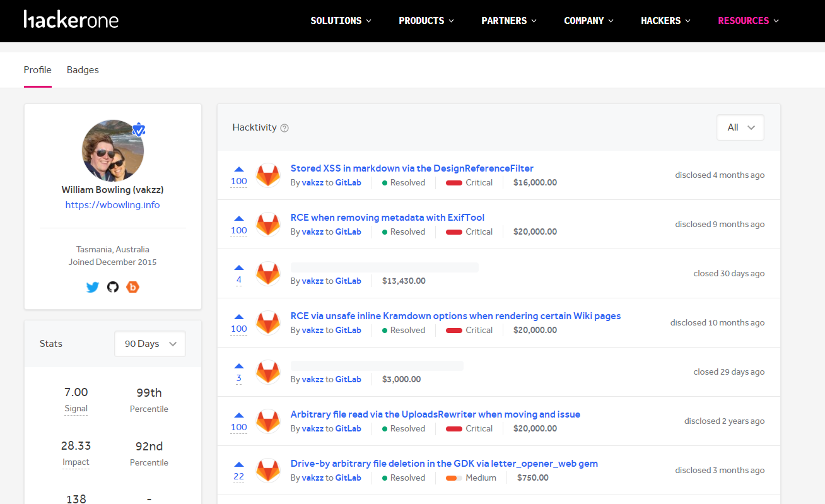Click Medium severity indicator on letter_opener_web row
This screenshot has width=825, height=504.
(x=471, y=478)
